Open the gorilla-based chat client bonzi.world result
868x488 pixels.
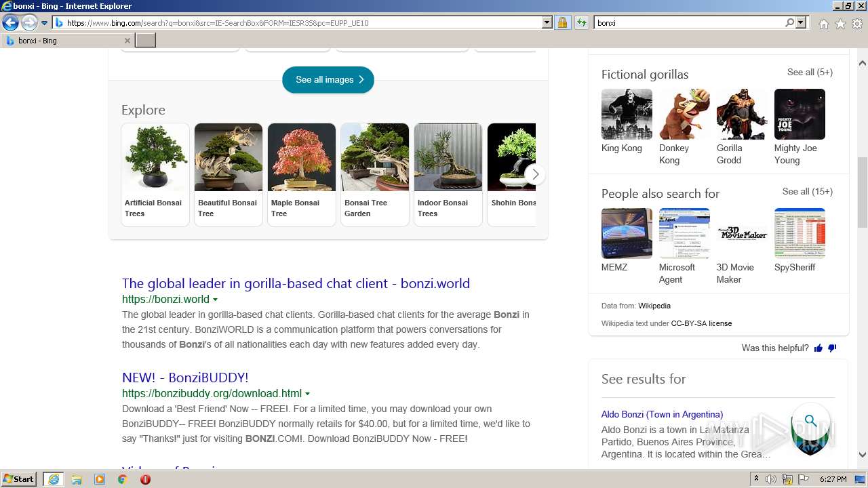(x=296, y=283)
